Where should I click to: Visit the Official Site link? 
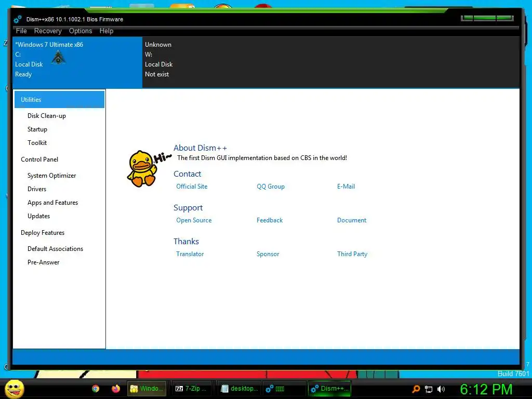192,187
